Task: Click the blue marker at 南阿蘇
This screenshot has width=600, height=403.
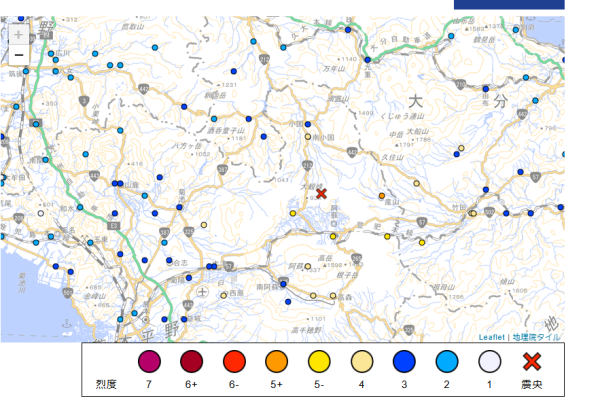Action: point(283,284)
